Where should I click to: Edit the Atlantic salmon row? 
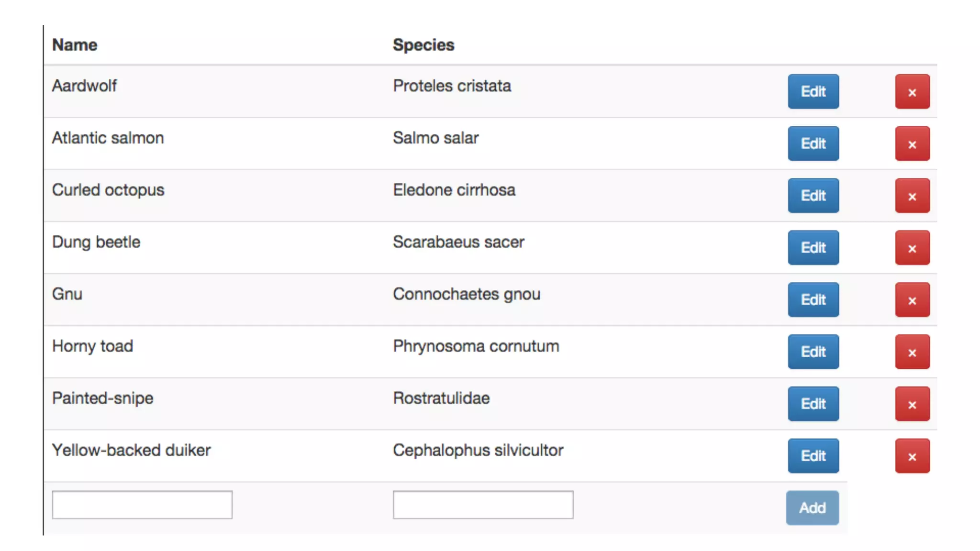pyautogui.click(x=813, y=144)
